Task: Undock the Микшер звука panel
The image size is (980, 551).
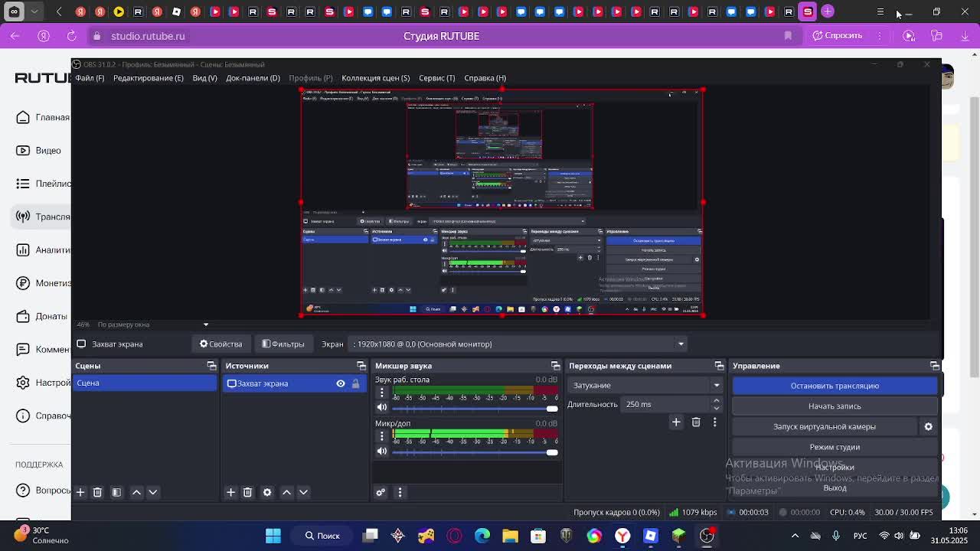Action: click(x=555, y=366)
